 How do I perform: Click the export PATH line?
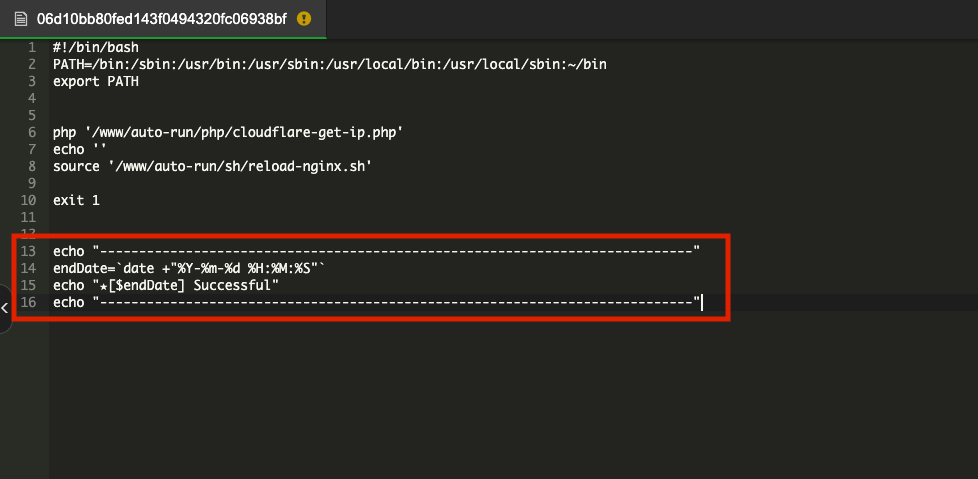pos(96,81)
